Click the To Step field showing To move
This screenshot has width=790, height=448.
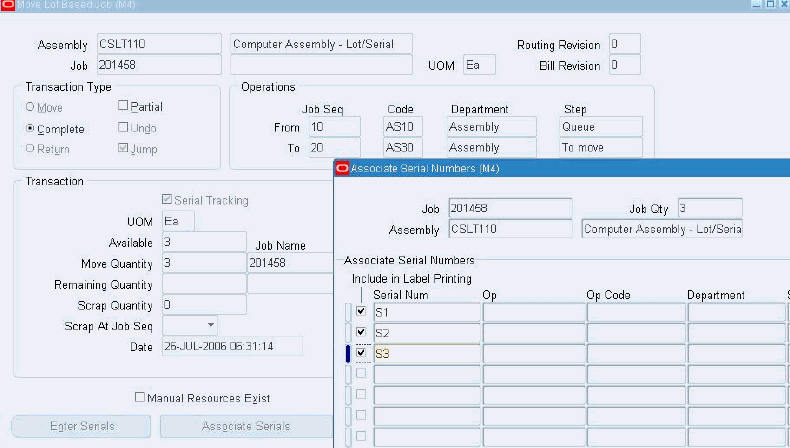(601, 148)
